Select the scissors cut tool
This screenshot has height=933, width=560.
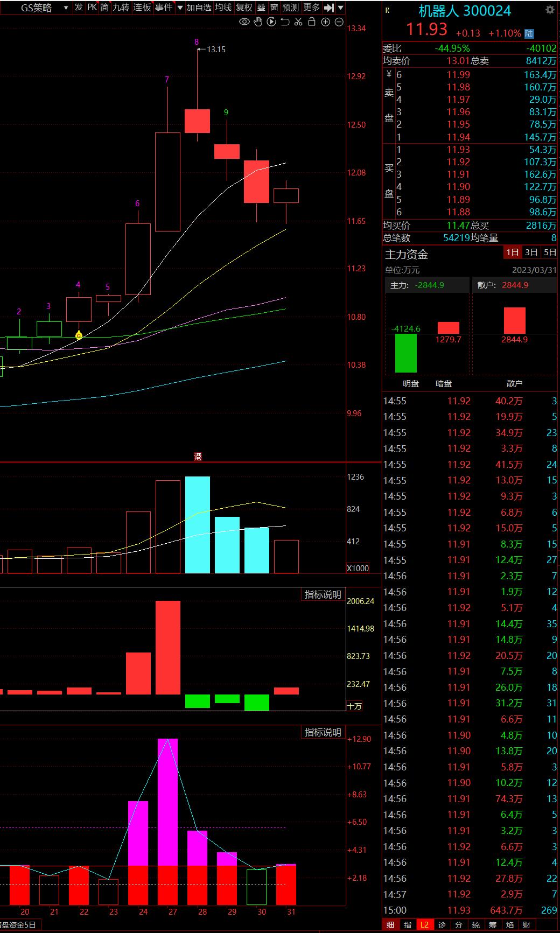click(x=298, y=22)
